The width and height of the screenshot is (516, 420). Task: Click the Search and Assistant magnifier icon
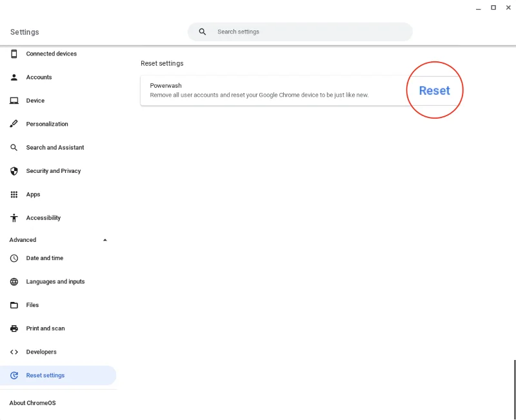coord(14,147)
